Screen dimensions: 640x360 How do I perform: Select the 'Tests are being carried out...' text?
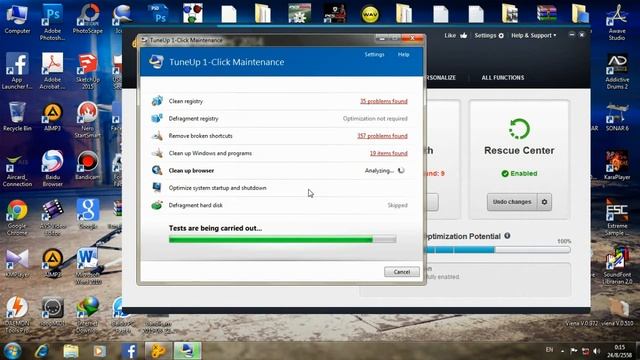[x=216, y=228]
